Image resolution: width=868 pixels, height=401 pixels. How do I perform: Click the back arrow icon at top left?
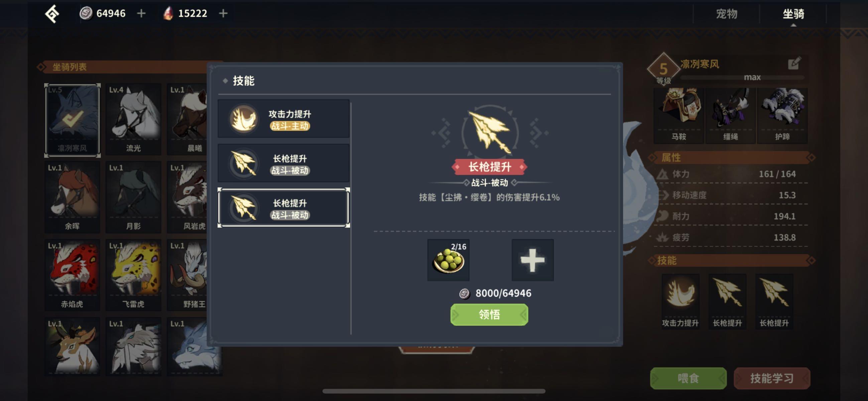[52, 14]
